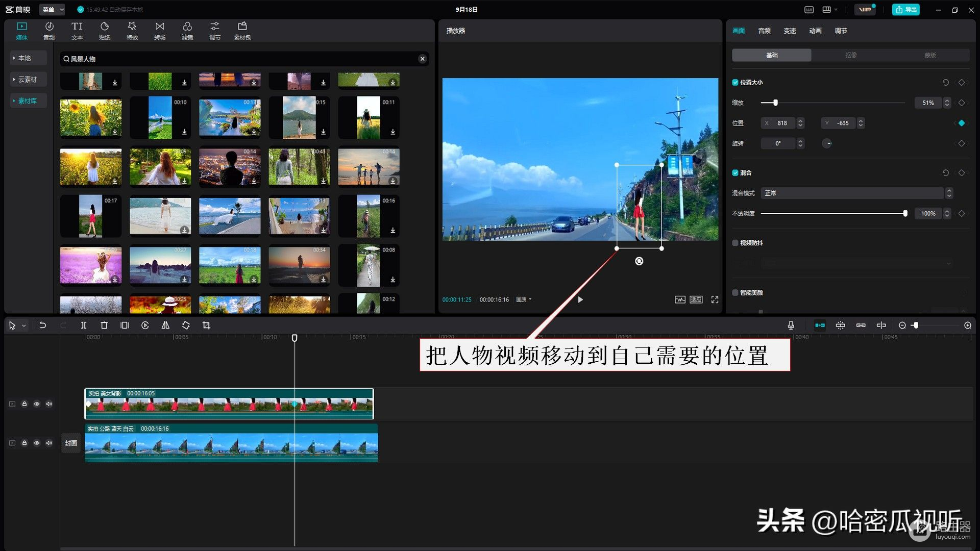Viewport: 980px width, 551px height.
Task: Click the delete clip trash icon
Action: pyautogui.click(x=104, y=325)
